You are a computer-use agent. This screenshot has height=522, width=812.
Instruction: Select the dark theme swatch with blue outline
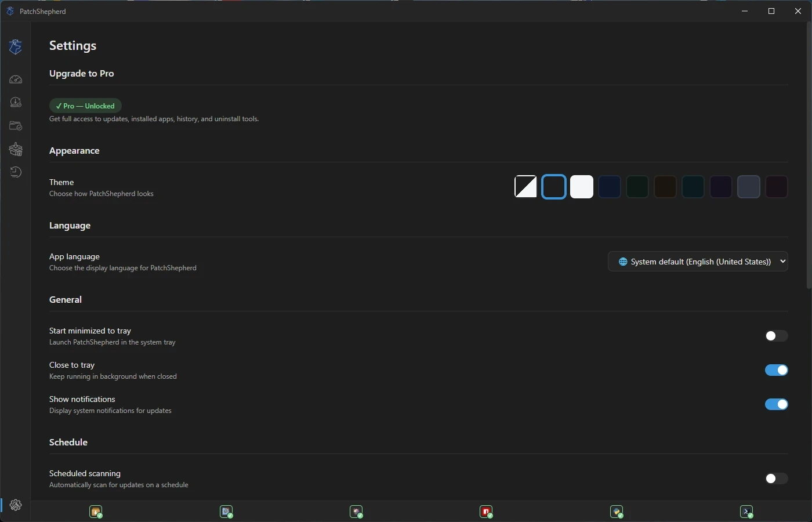click(x=553, y=187)
